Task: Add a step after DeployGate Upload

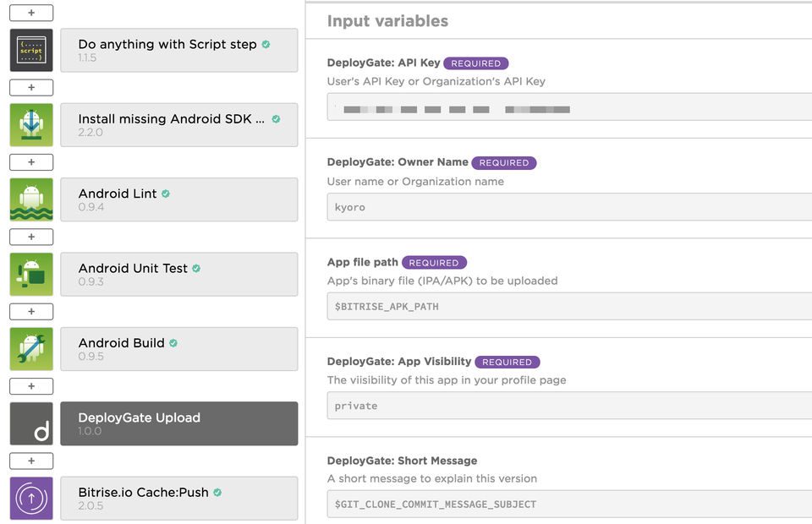Action: click(31, 461)
